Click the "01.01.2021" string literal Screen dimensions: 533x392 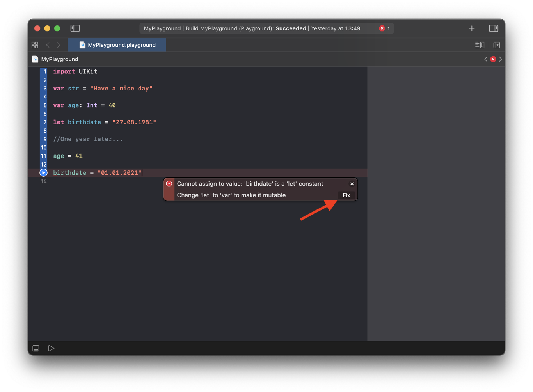(x=120, y=172)
